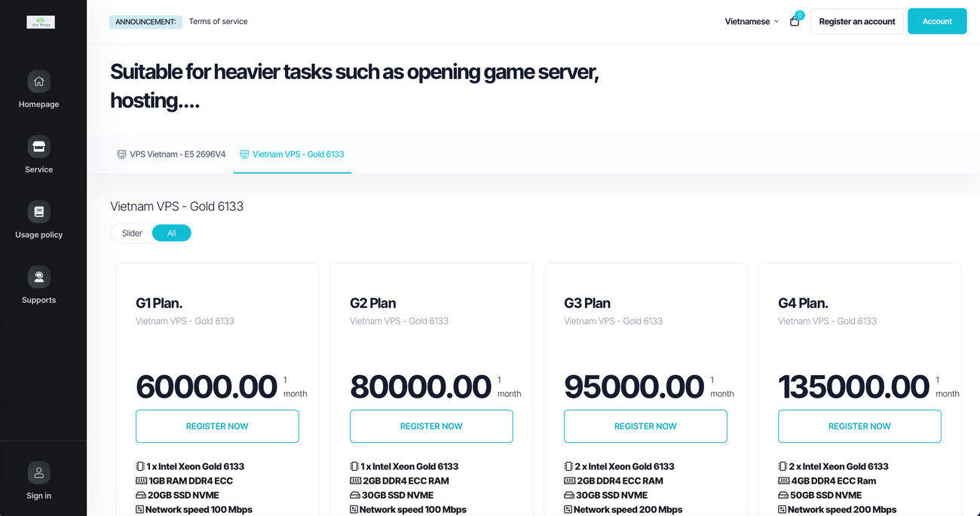Click the server icon beside Vietnam VPS Gold 6133

tap(244, 154)
